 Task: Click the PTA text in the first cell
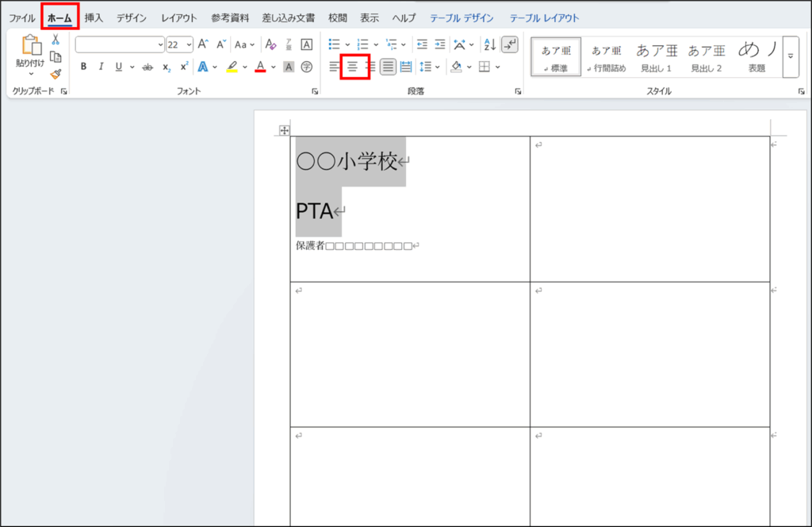click(x=314, y=211)
